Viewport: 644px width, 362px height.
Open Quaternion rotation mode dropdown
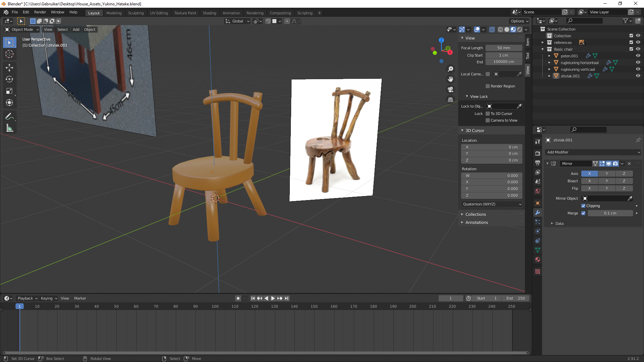click(492, 204)
